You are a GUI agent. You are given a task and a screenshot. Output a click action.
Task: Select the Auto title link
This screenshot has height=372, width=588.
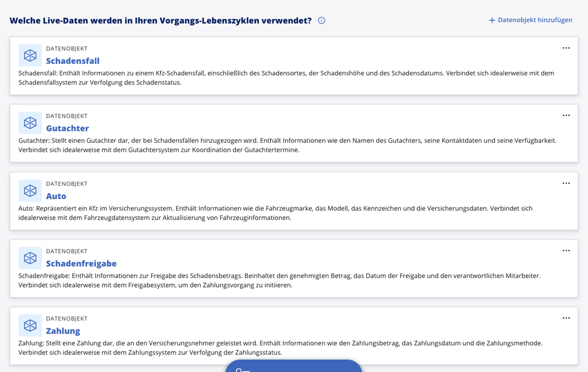[x=56, y=196]
